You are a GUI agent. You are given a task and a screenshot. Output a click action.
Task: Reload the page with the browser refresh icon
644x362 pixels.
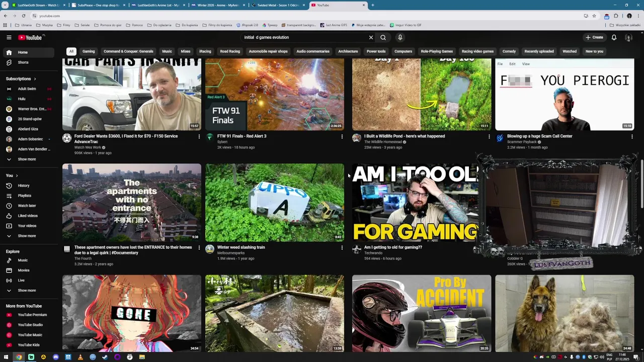tap(23, 16)
